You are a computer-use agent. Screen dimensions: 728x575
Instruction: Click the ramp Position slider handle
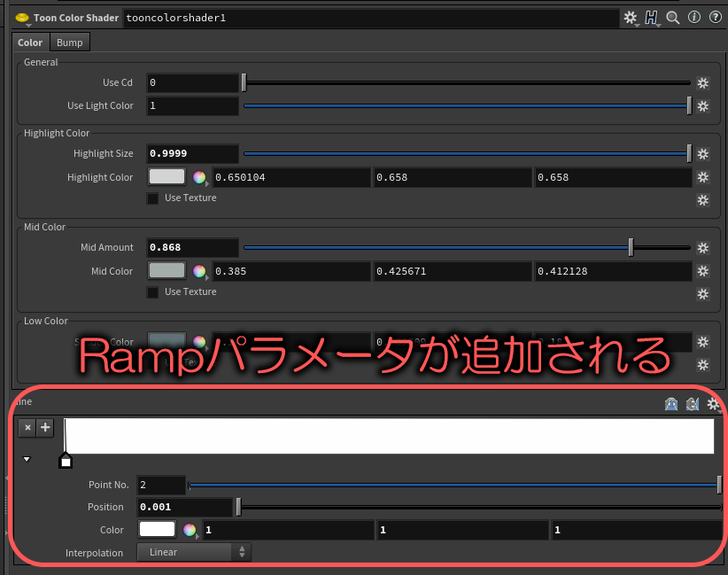click(238, 507)
